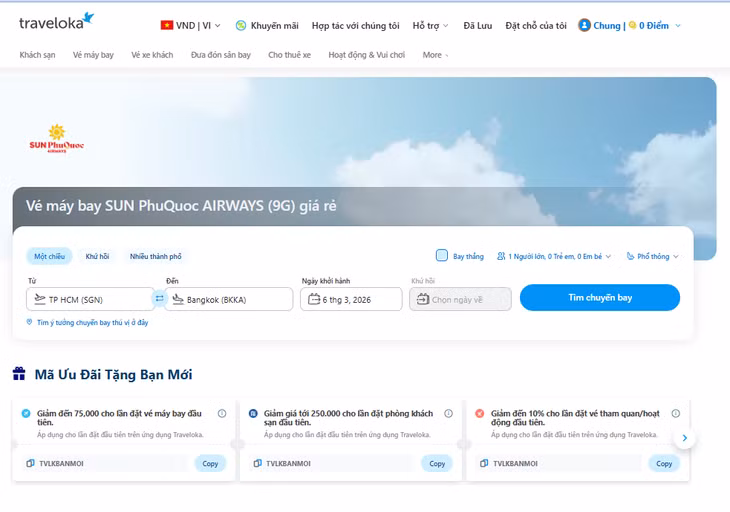The height and width of the screenshot is (512, 730).
Task: Click the Chung user avatar icon
Action: pyautogui.click(x=584, y=25)
